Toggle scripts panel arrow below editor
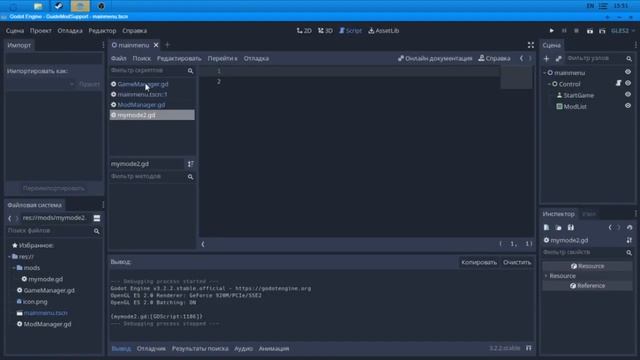This screenshot has width=640, height=360. coord(203,244)
